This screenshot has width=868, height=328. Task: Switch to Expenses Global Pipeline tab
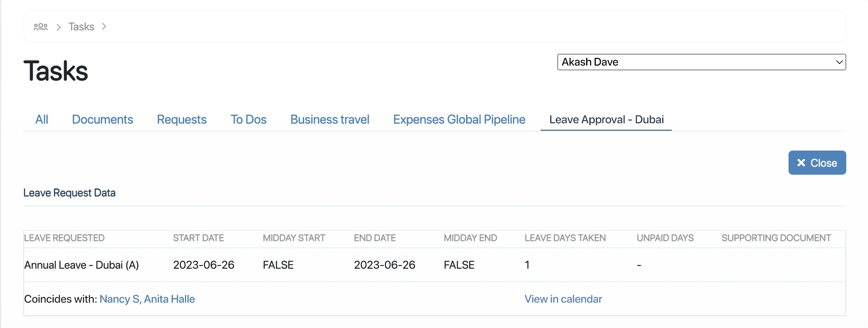pyautogui.click(x=459, y=119)
